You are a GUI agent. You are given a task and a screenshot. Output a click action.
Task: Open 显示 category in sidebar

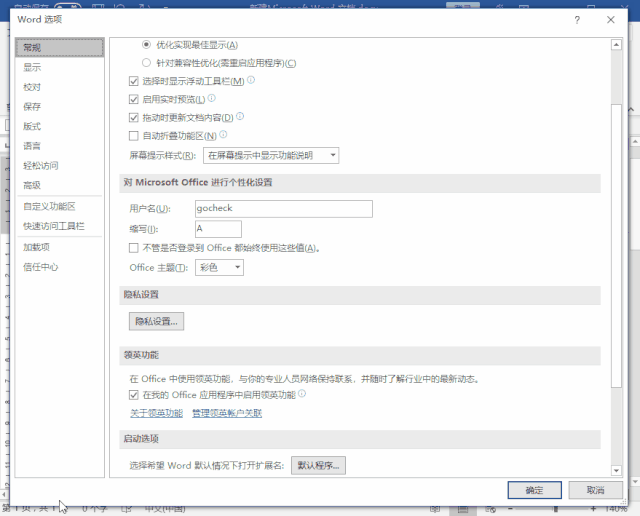(x=60, y=67)
